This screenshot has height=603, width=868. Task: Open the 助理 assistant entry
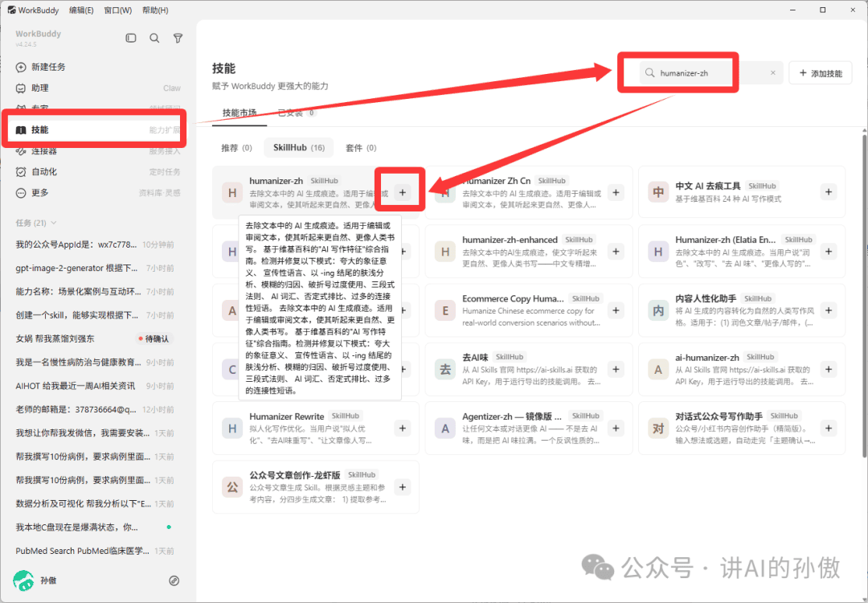(x=99, y=88)
